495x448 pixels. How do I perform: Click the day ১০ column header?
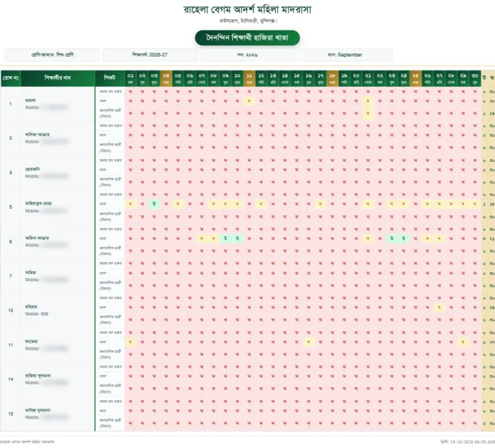237,78
